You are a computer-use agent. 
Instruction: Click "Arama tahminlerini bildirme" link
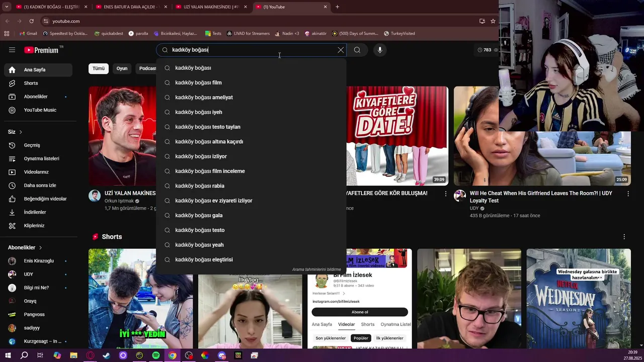click(316, 269)
